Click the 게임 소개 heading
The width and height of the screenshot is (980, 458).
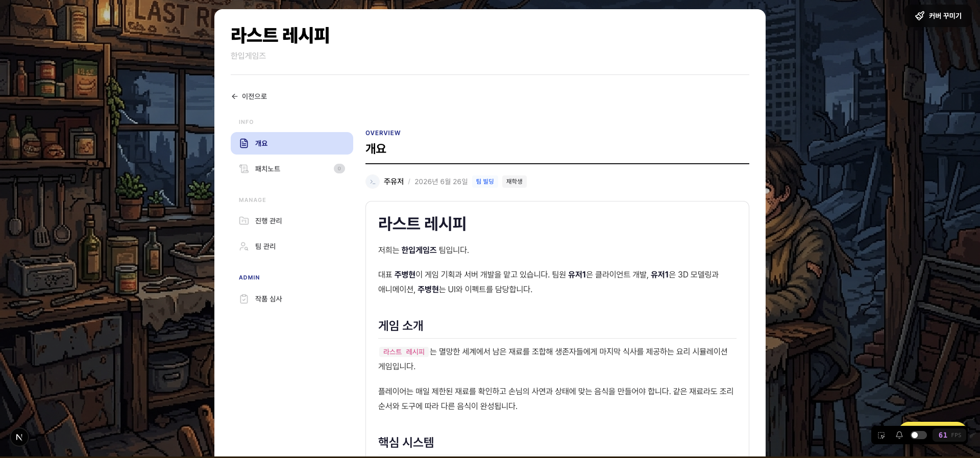coord(401,325)
